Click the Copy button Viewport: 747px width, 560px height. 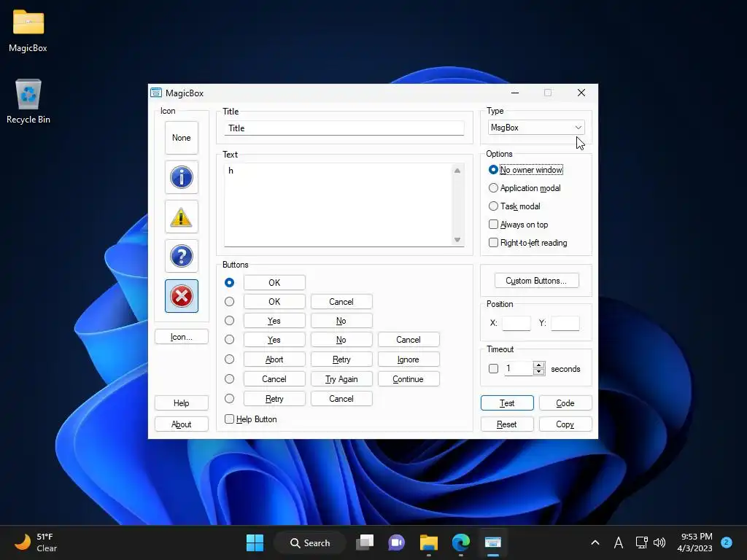[565, 424]
